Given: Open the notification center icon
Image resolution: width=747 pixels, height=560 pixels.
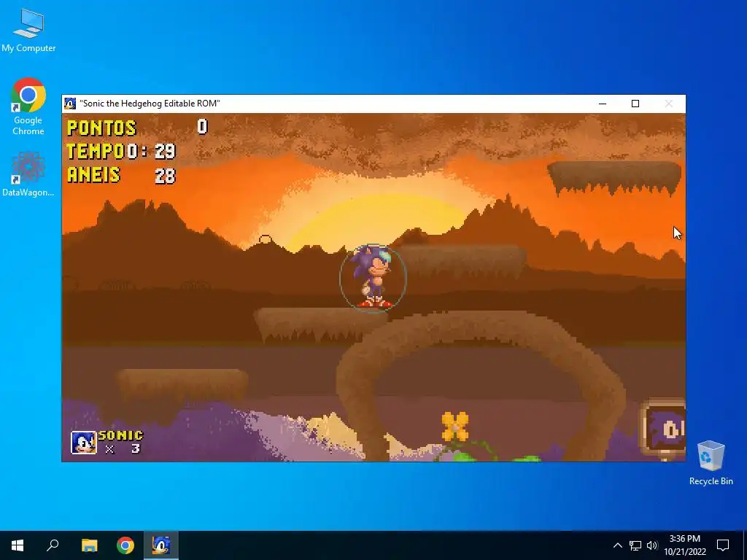Looking at the screenshot, I should 723,545.
